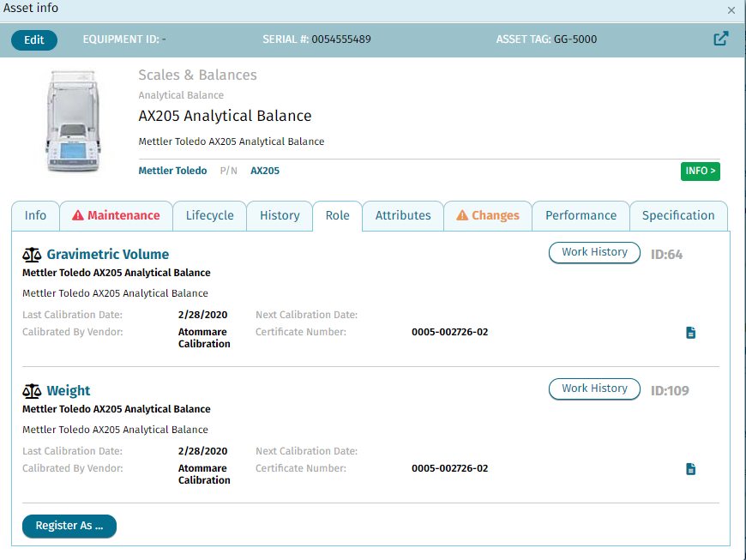This screenshot has height=560, width=746.
Task: Click the gray Analytical Balance subcategory text
Action: 181,95
